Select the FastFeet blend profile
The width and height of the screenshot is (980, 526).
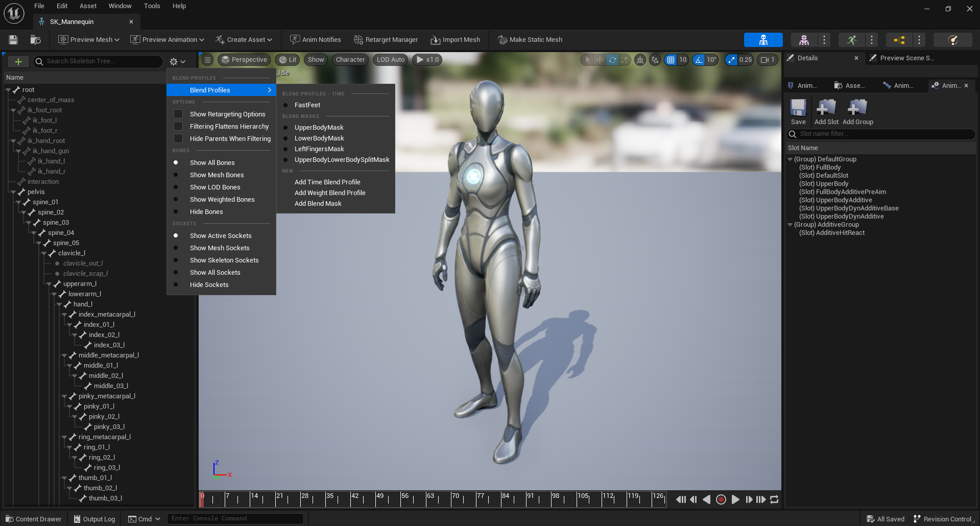pyautogui.click(x=336, y=105)
